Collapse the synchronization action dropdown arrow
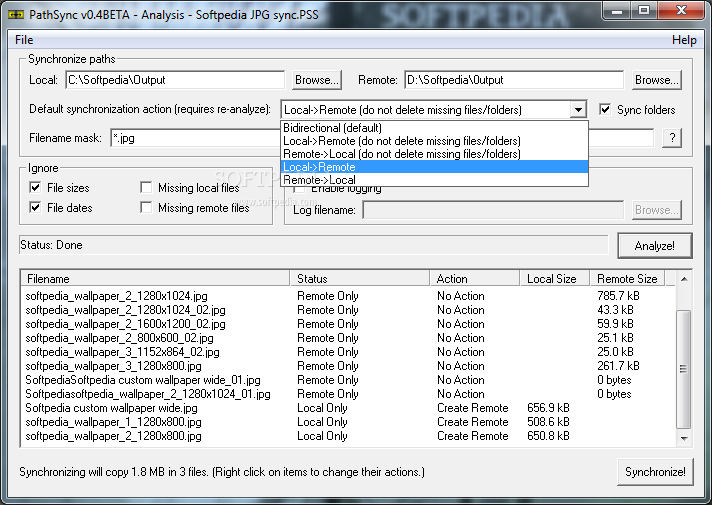 [x=578, y=110]
